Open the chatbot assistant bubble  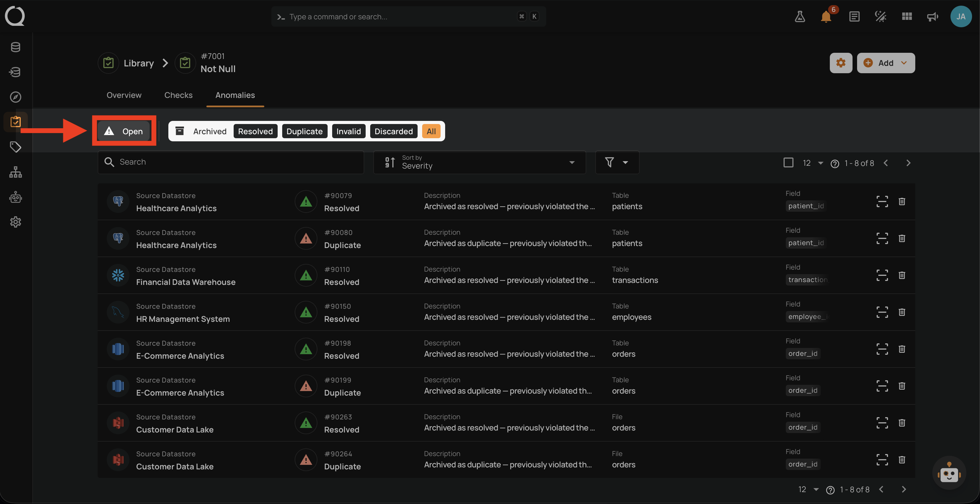[x=949, y=473]
